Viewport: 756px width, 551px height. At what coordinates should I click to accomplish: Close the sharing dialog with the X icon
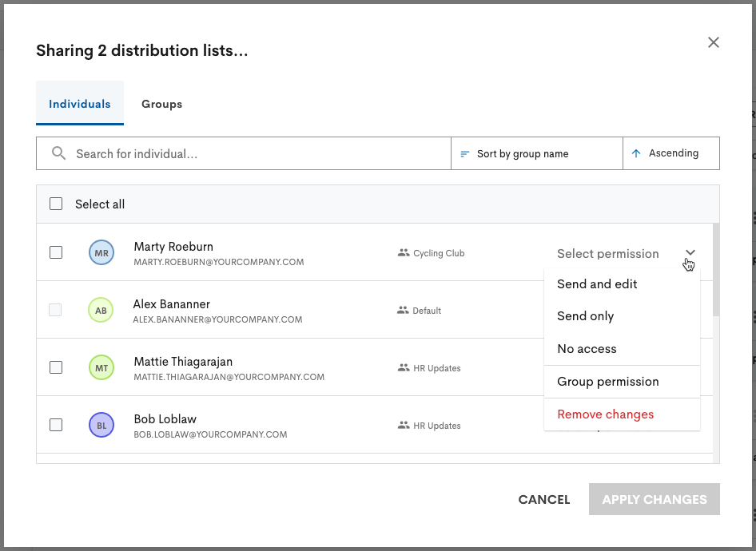click(713, 42)
